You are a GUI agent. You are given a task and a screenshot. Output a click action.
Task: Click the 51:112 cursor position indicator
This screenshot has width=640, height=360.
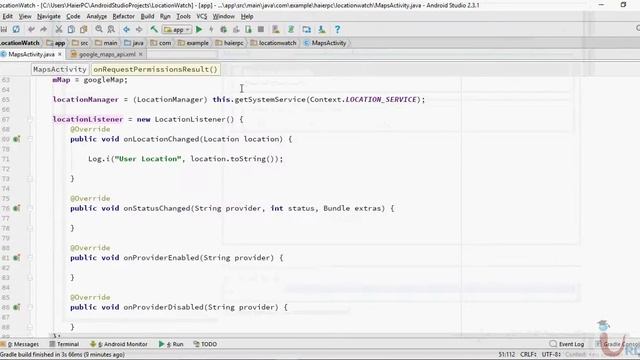(507, 355)
